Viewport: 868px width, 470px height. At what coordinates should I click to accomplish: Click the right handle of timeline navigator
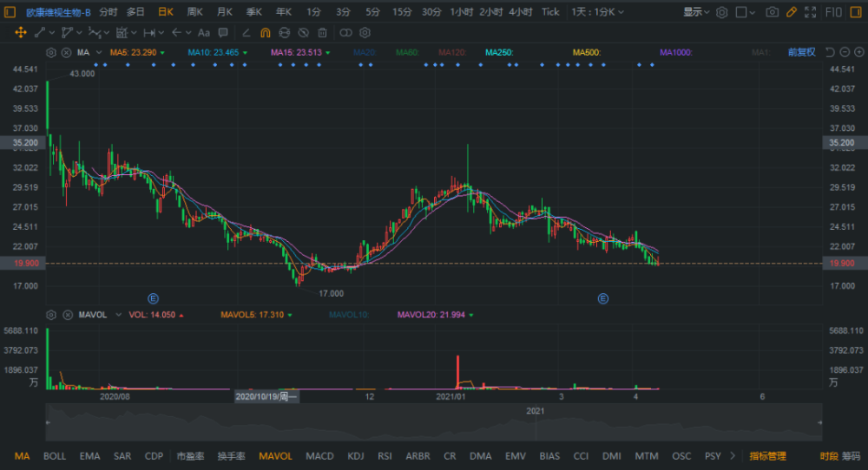pyautogui.click(x=819, y=422)
